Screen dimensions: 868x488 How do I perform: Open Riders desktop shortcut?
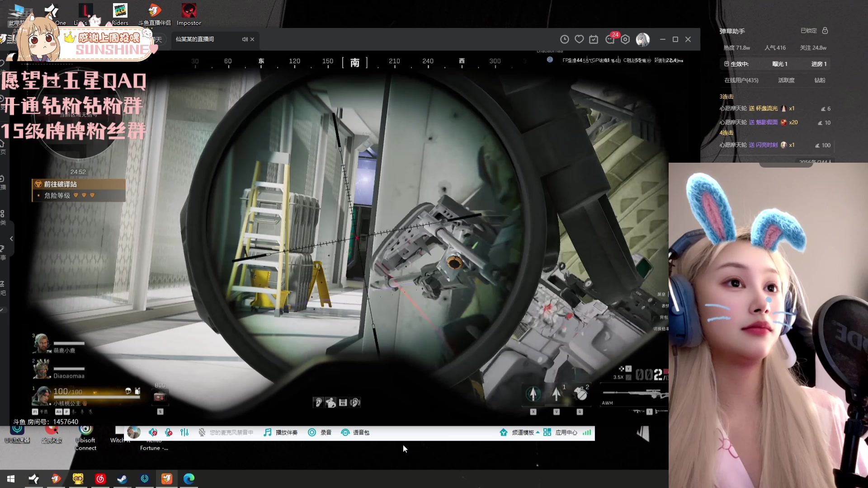point(120,14)
